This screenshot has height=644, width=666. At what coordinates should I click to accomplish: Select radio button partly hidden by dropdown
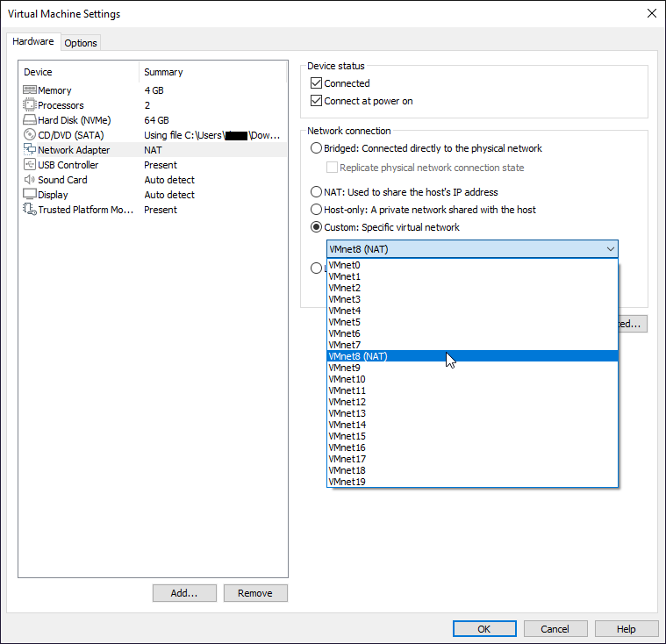[316, 268]
